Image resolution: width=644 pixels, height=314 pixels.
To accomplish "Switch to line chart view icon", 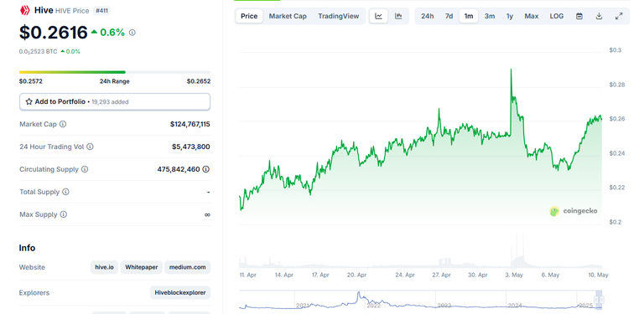I will (379, 16).
